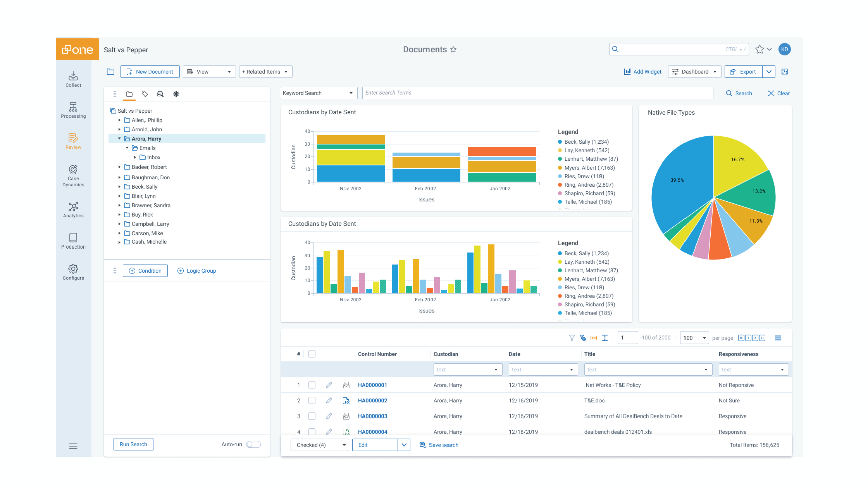Viewport: 868px width, 488px height.
Task: Open document link HA0000003
Action: pyautogui.click(x=372, y=416)
